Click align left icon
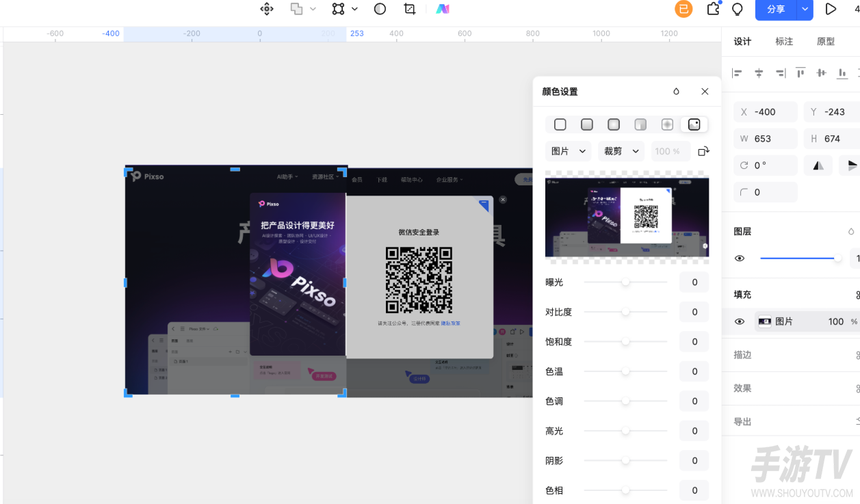Screen dimensions: 860x504 pos(737,73)
